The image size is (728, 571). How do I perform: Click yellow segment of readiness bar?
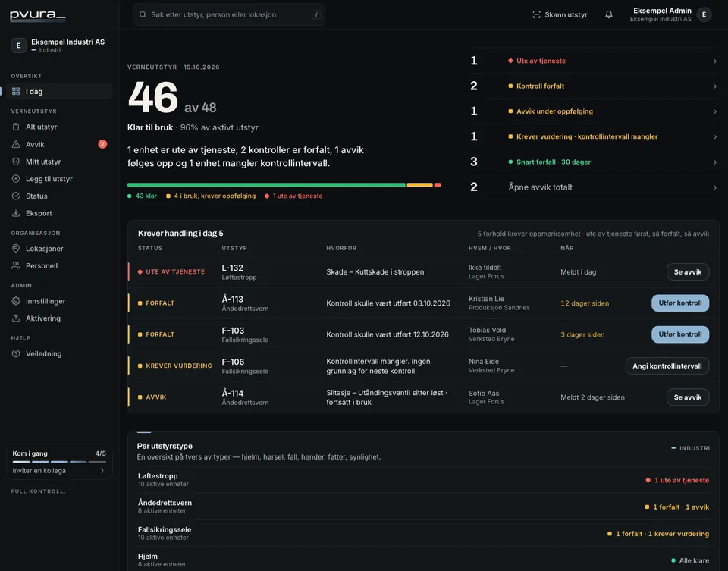[419, 185]
